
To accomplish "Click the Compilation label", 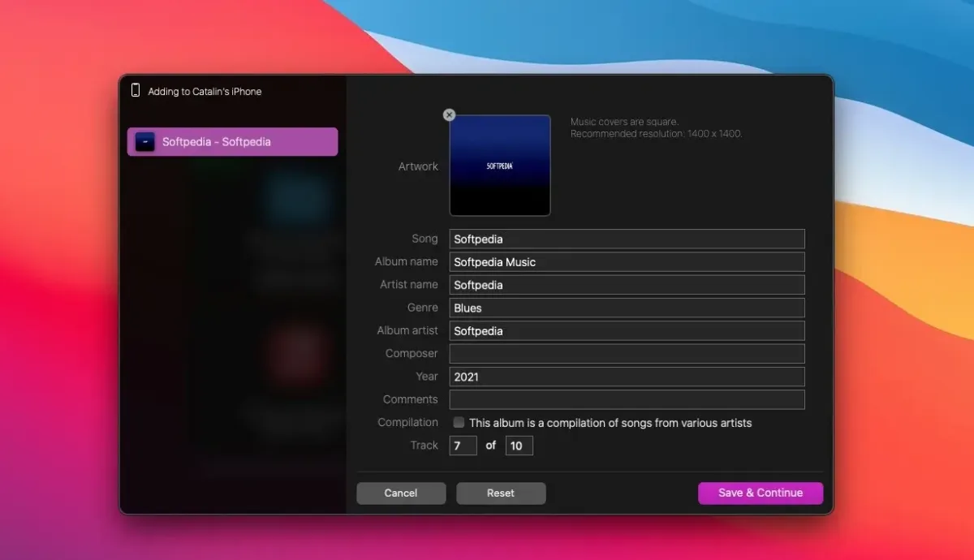I will 407,422.
